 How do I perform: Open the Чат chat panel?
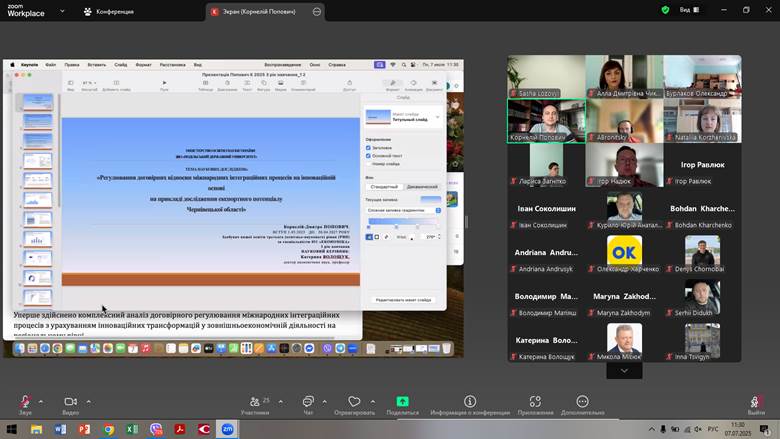click(x=308, y=401)
